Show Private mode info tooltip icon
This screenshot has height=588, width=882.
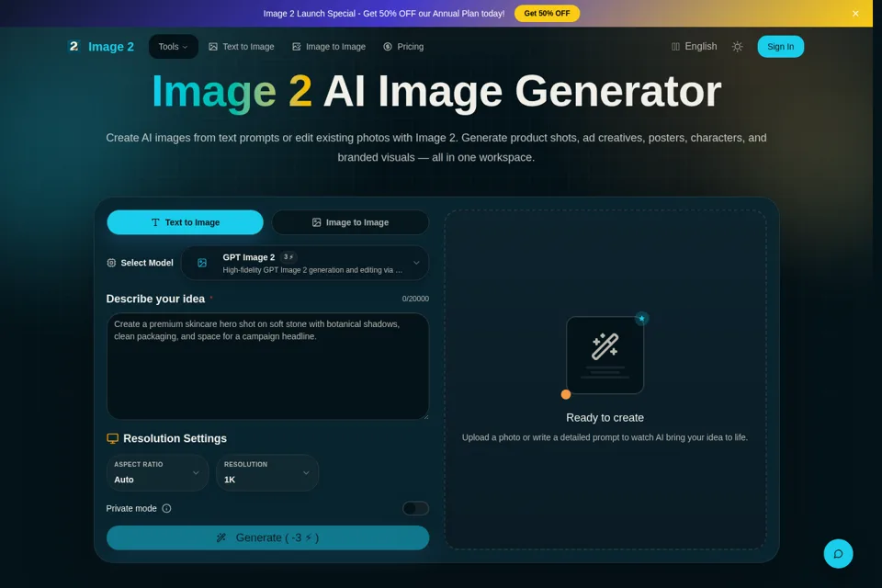tap(166, 508)
